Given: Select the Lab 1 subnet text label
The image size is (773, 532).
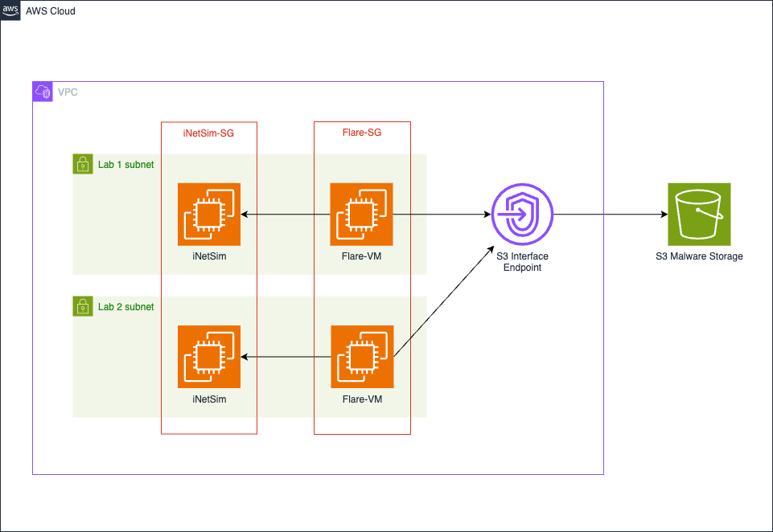Looking at the screenshot, I should [125, 165].
